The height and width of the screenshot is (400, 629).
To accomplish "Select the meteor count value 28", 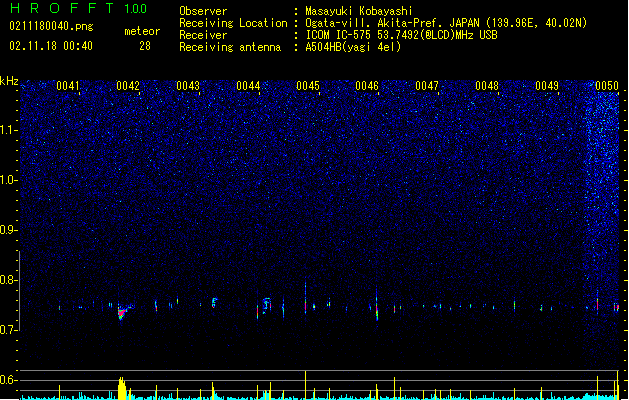I will pos(145,46).
